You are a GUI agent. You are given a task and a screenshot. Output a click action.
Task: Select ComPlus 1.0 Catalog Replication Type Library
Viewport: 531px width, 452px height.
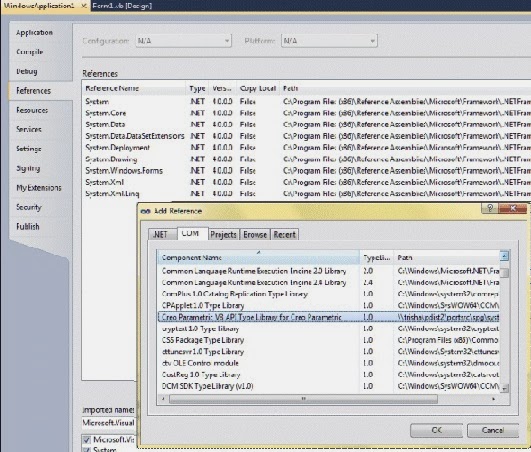click(328, 294)
